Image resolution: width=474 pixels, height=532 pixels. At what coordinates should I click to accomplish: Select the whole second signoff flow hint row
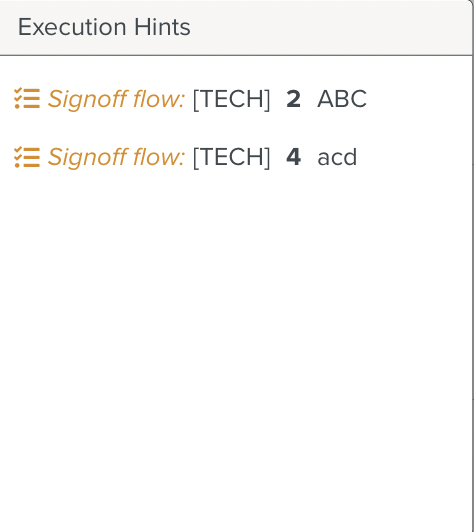(x=185, y=157)
